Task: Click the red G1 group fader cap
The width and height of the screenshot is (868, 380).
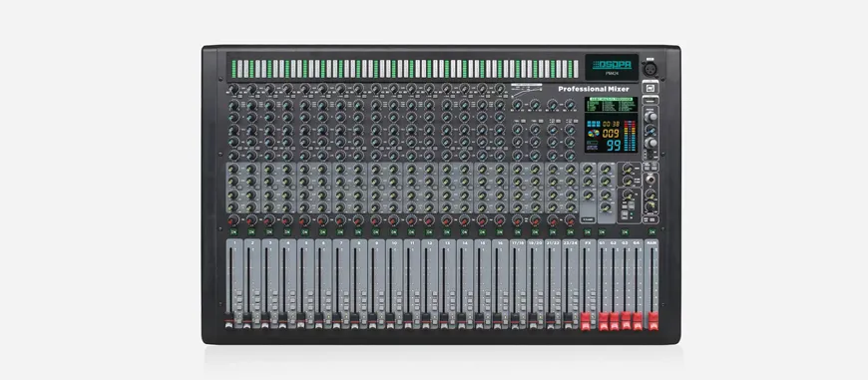Action: click(x=604, y=321)
